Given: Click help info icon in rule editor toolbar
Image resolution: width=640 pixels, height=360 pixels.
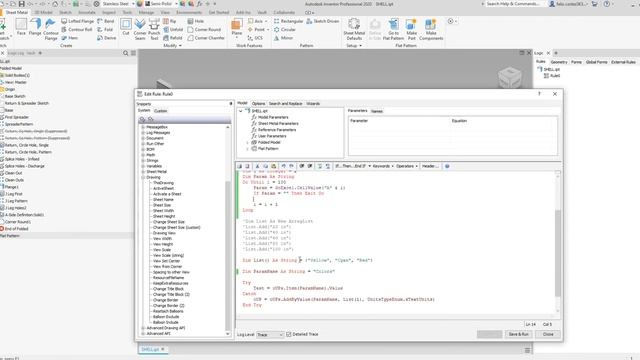Looking at the screenshot, I should (447, 166).
